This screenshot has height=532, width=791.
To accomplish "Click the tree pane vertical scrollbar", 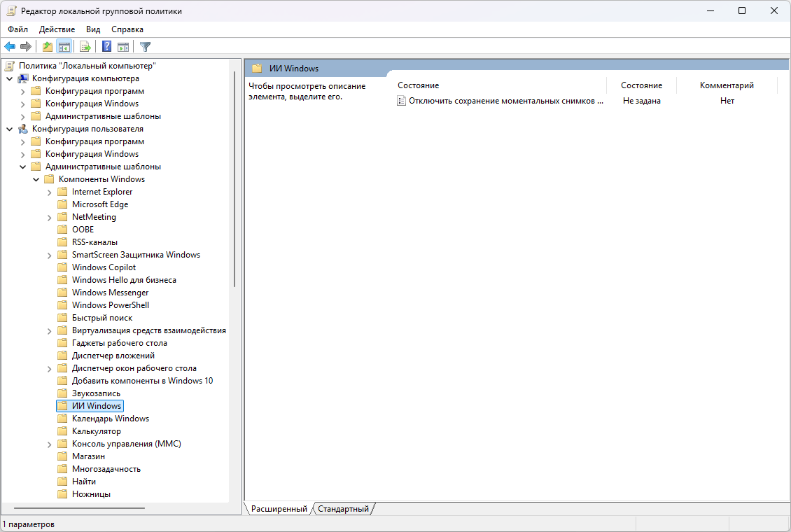I will pyautogui.click(x=234, y=210).
